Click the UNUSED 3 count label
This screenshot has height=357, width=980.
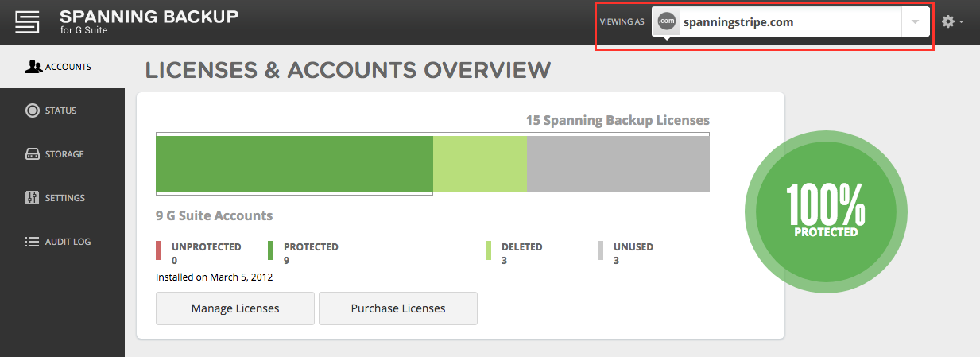click(633, 253)
